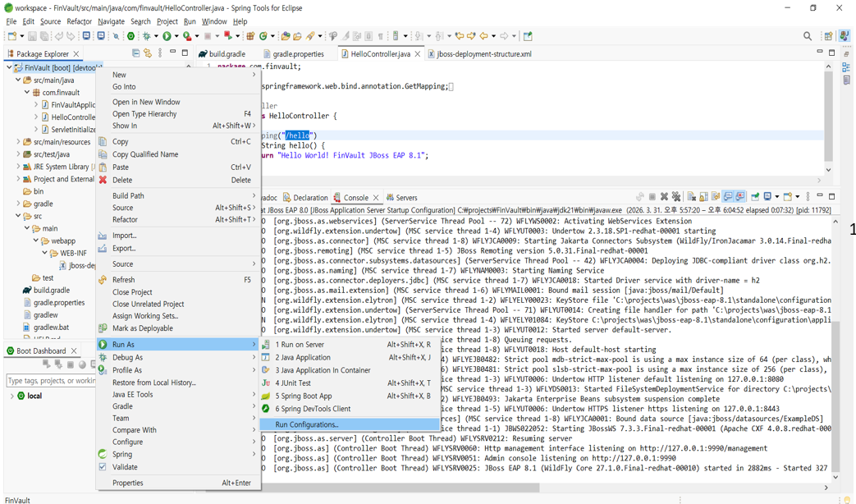The image size is (856, 504).
Task: Open the Open Console dropdown arrow
Action: (797, 196)
